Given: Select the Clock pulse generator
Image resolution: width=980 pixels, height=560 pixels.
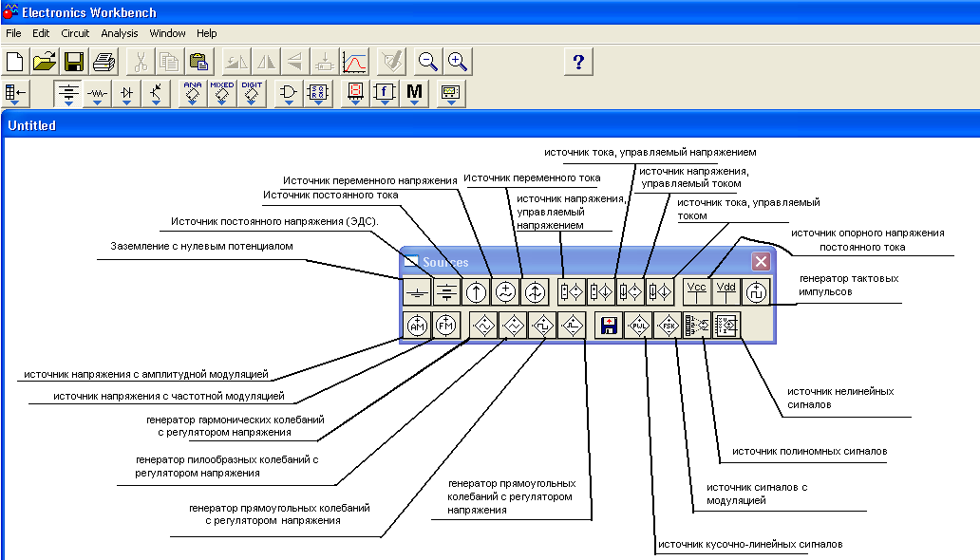Looking at the screenshot, I should click(756, 292).
